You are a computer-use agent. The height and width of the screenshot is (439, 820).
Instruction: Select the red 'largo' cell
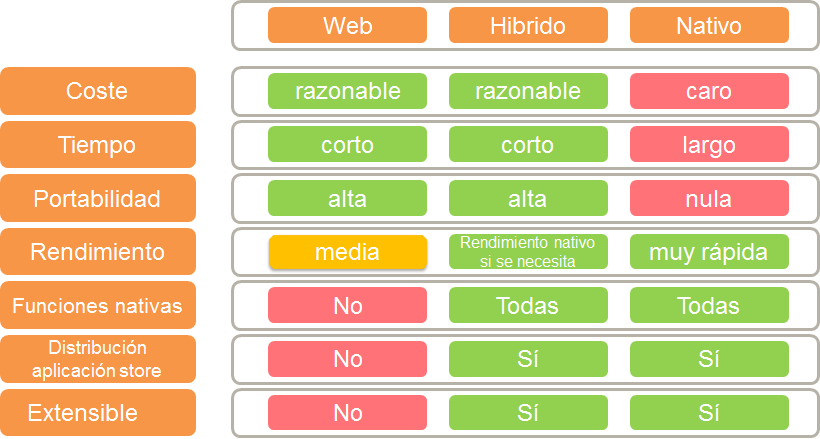click(x=709, y=145)
